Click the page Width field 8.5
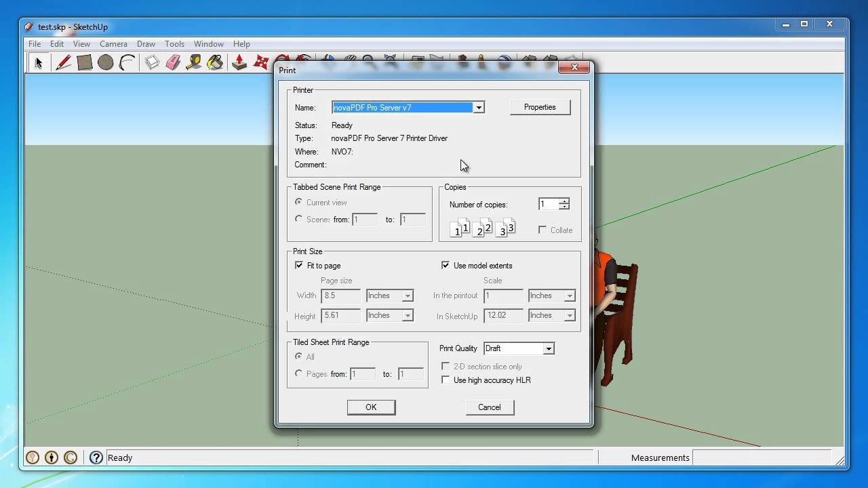 pyautogui.click(x=340, y=296)
